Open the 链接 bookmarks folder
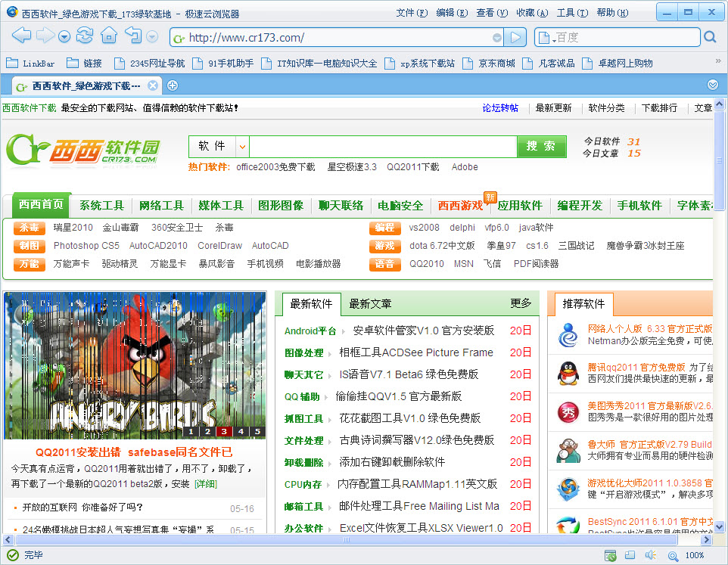Image resolution: width=728 pixels, height=565 pixels. pyautogui.click(x=84, y=63)
